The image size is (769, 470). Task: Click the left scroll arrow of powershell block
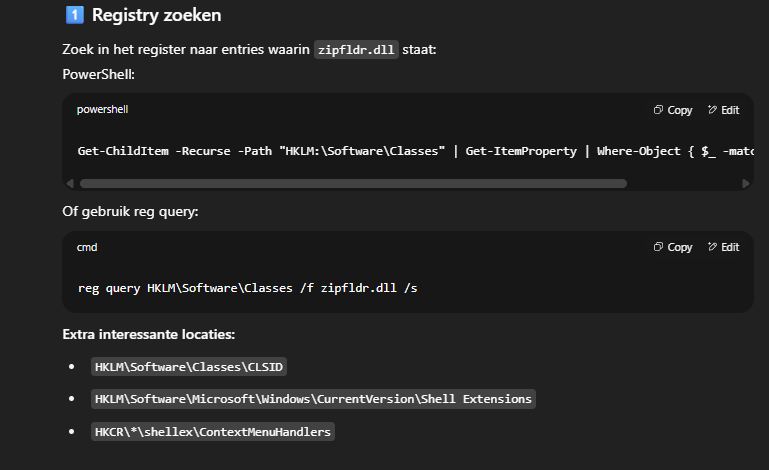point(70,183)
